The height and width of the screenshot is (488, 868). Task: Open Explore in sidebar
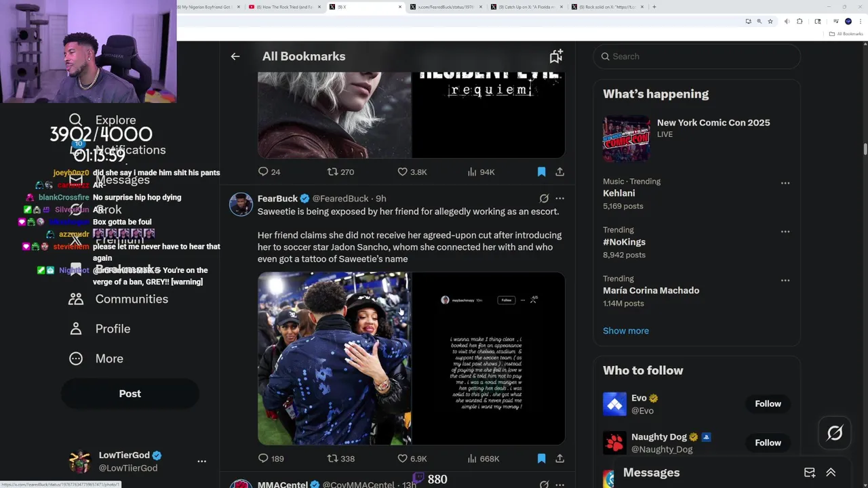coord(103,120)
